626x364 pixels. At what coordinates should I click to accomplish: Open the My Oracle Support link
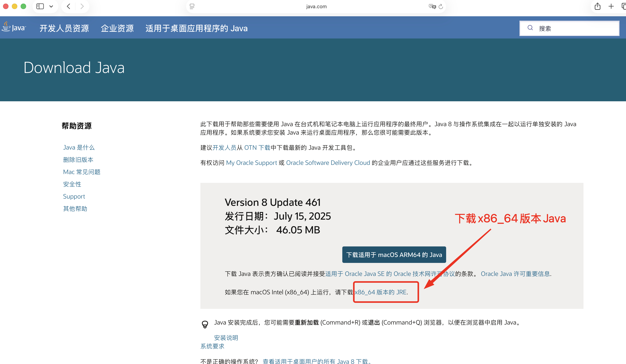[251, 163]
